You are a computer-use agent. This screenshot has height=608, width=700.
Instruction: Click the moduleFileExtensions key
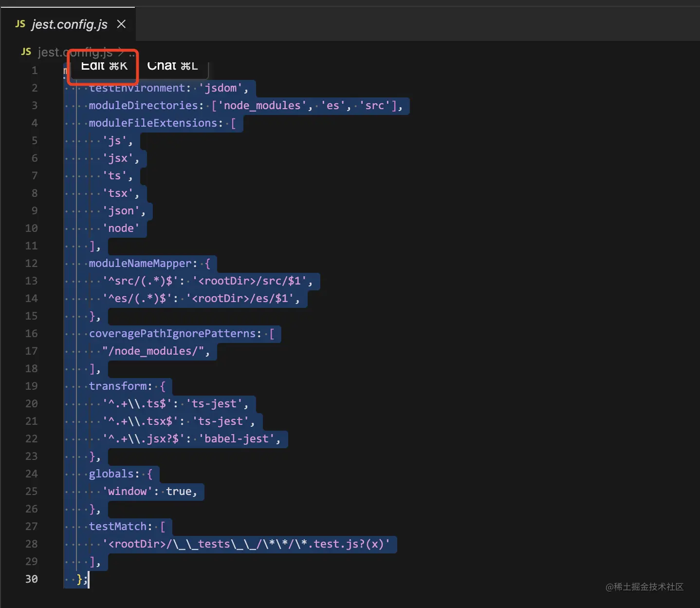153,123
